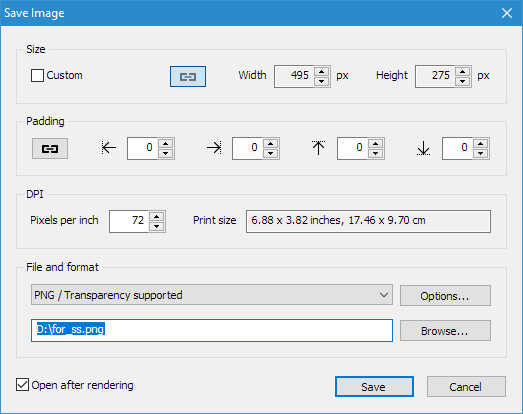Click the bottom padding arrow icon

click(424, 148)
